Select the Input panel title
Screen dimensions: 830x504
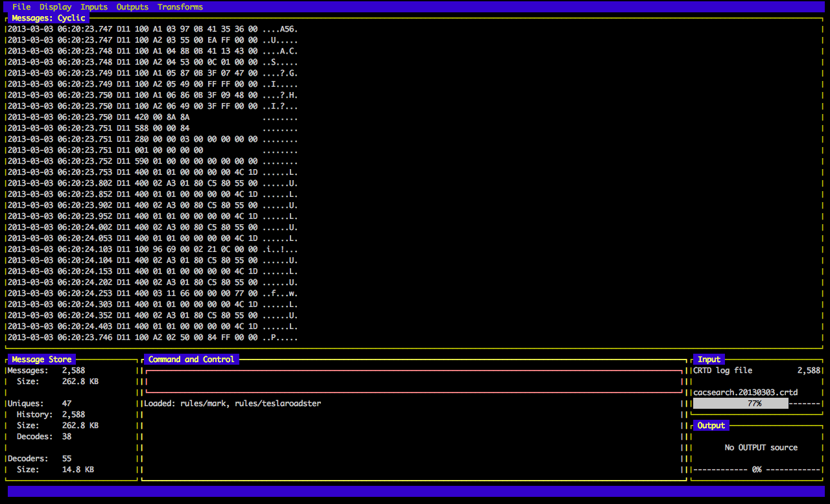click(709, 360)
